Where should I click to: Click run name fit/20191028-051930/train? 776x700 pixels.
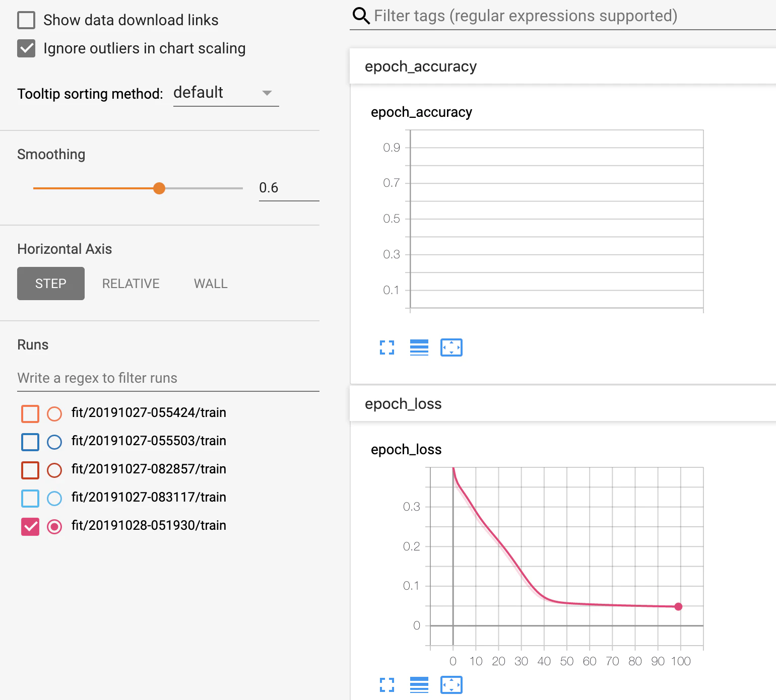[149, 525]
